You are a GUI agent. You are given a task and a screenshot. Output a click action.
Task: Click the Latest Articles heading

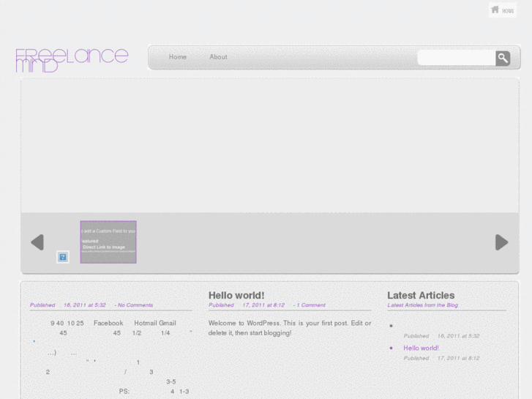(x=421, y=296)
